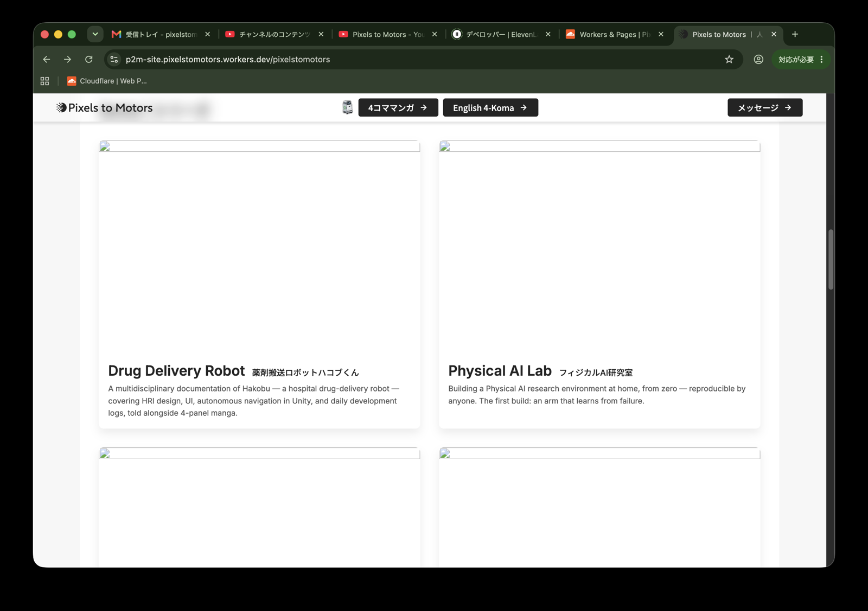Image resolution: width=868 pixels, height=611 pixels.
Task: Click the page vertical scrollbar thumb
Action: 831,260
